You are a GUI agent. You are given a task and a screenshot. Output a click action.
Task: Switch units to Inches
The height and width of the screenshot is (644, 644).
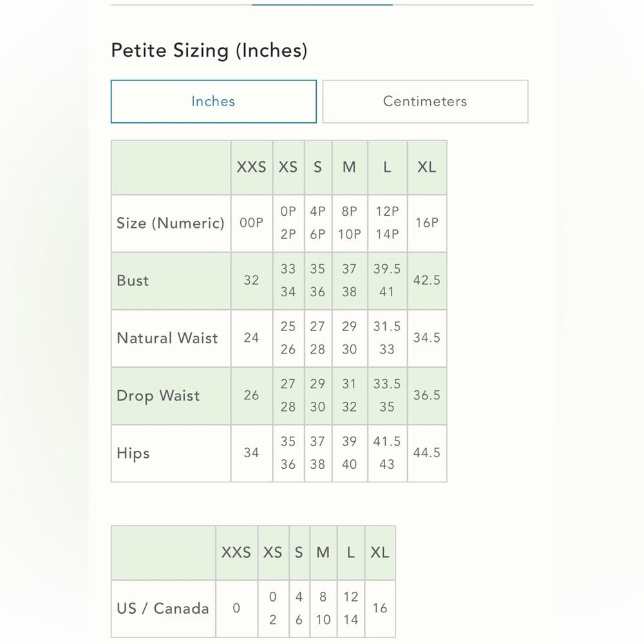214,102
